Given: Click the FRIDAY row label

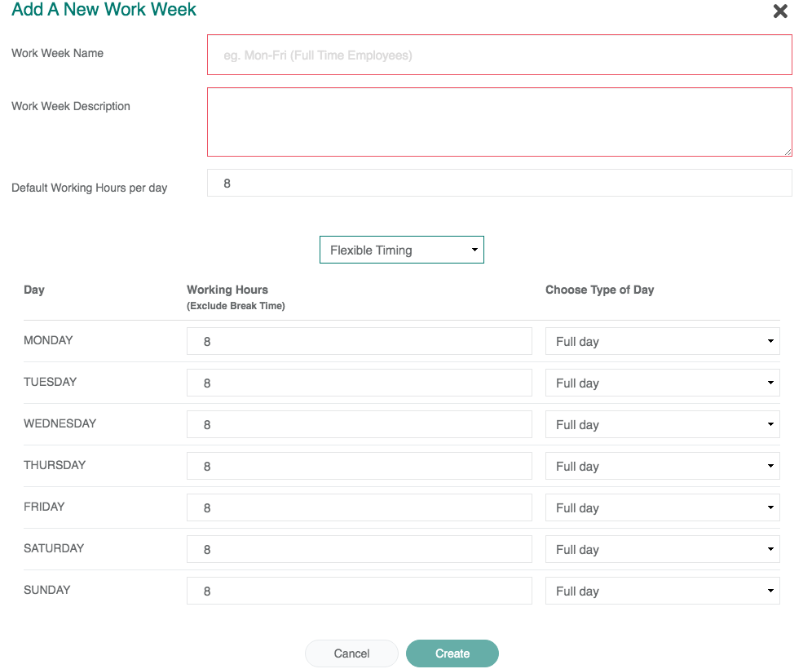Looking at the screenshot, I should click(44, 507).
